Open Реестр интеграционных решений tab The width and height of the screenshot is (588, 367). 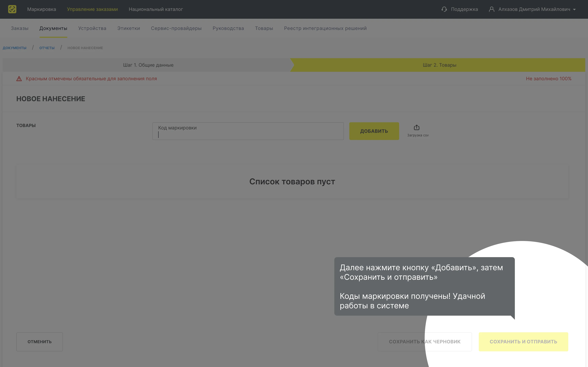[325, 28]
